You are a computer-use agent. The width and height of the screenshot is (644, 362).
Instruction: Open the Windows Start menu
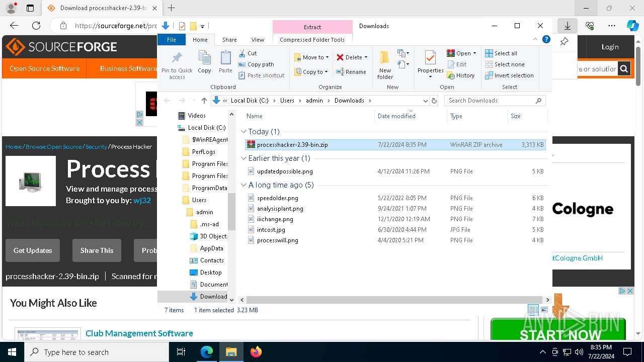pos(12,352)
